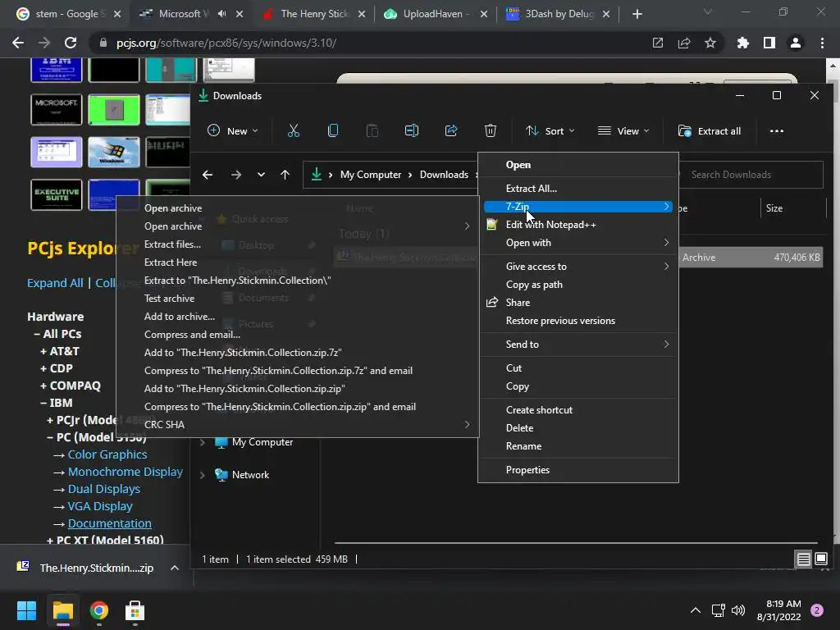Open download item options chevron in Chrome
The height and width of the screenshot is (630, 840).
[175, 568]
